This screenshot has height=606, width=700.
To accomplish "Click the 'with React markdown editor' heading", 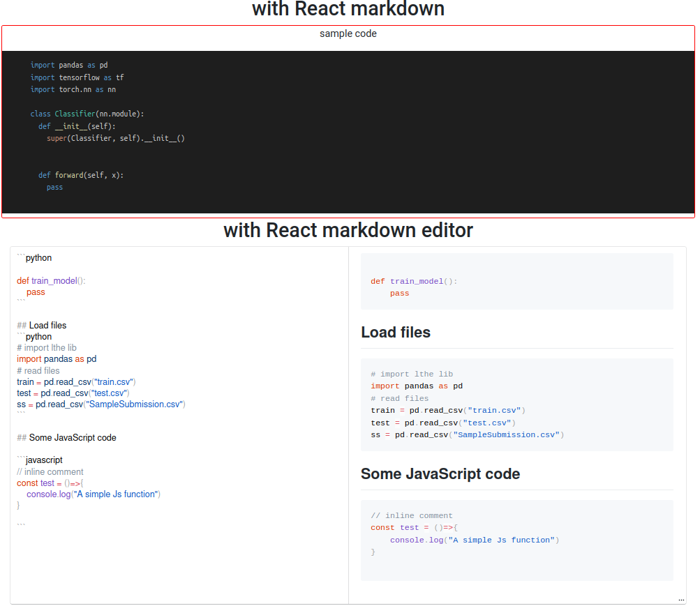I will tap(348, 231).
